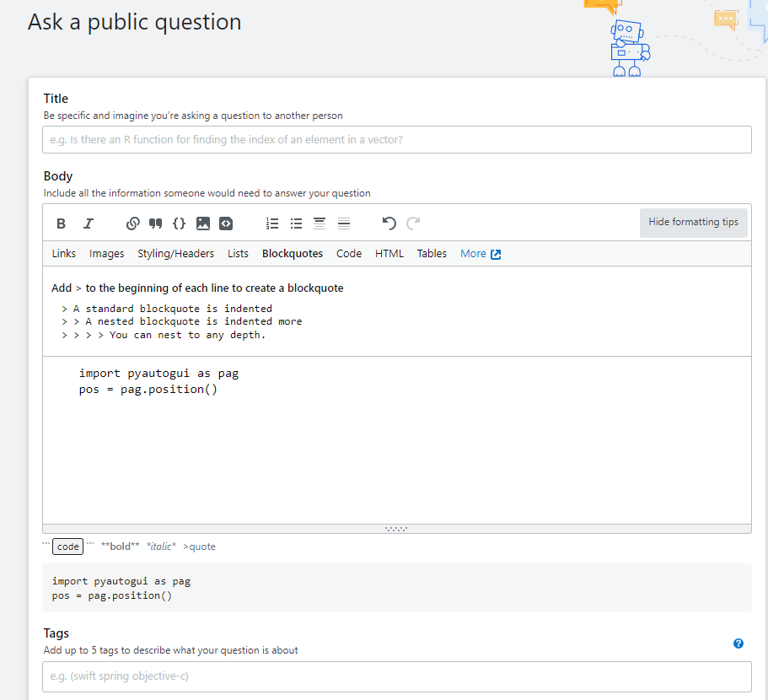The width and height of the screenshot is (768, 700).
Task: Insert a hyperlink using link icon
Action: (132, 223)
